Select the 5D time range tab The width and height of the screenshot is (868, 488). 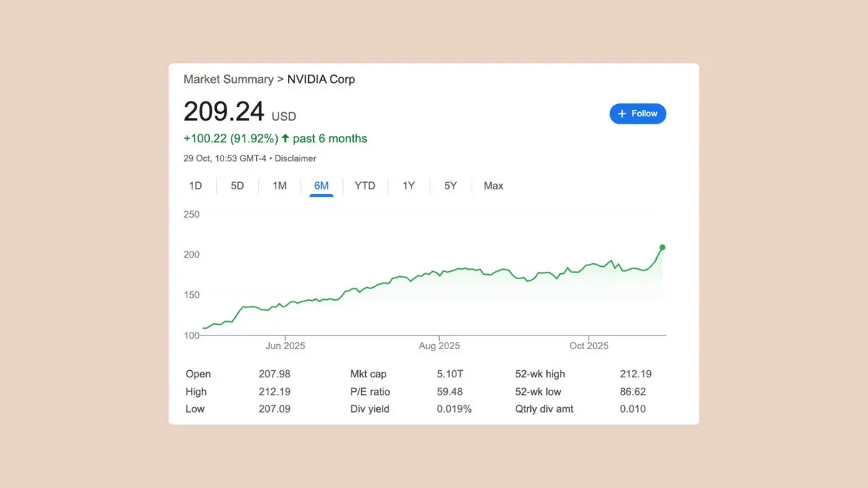237,186
